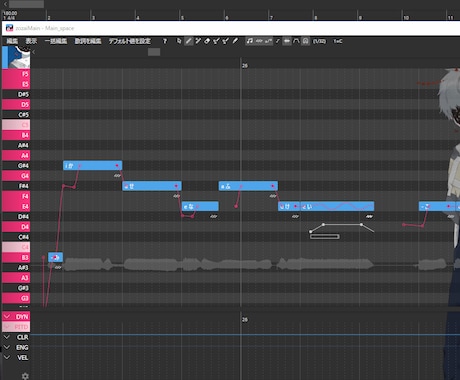Screen dimensions: 460x380
Task: Expand the VEL parameter lane
Action: click(7, 357)
